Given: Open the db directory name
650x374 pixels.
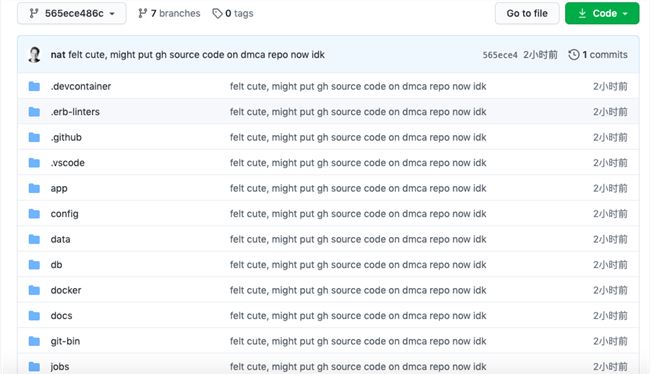Looking at the screenshot, I should 56,265.
